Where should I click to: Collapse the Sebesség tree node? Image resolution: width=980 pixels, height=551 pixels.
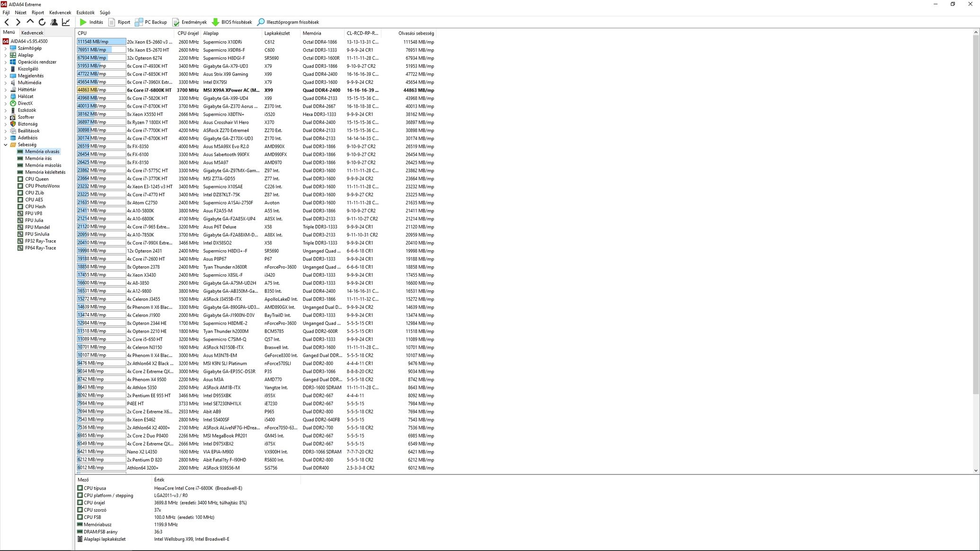click(6, 145)
